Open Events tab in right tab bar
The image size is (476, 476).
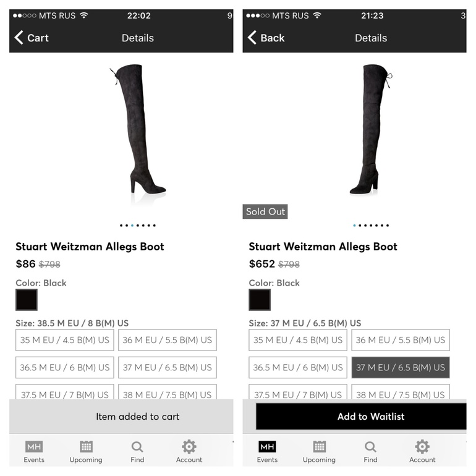pos(267,452)
